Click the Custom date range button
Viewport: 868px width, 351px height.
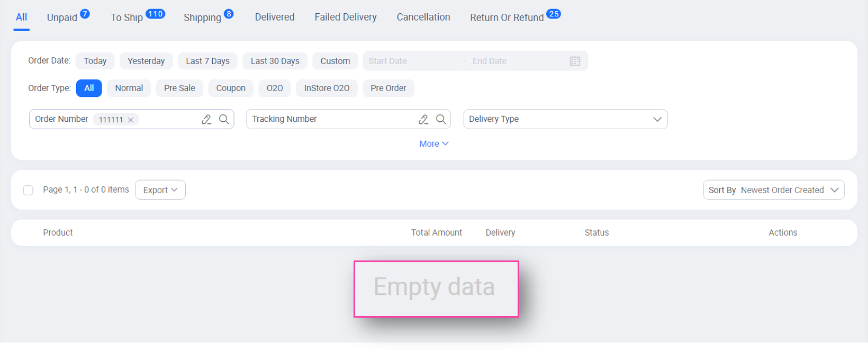pyautogui.click(x=335, y=61)
